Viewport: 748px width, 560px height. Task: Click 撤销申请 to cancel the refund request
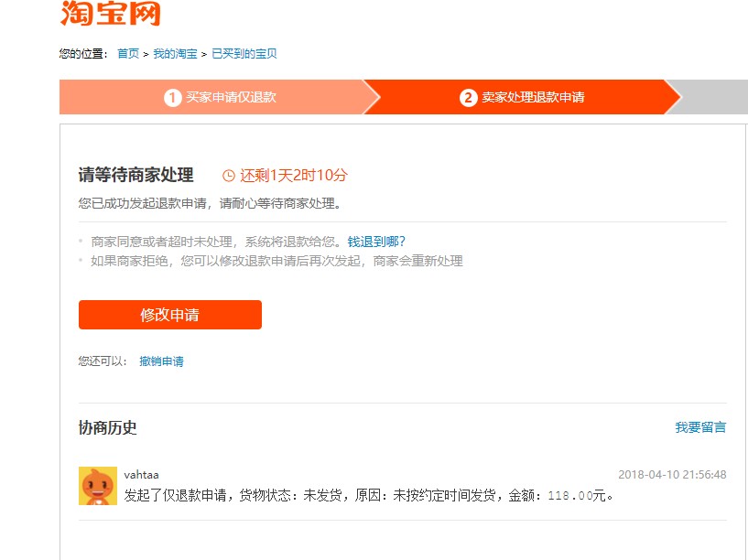[x=161, y=361]
